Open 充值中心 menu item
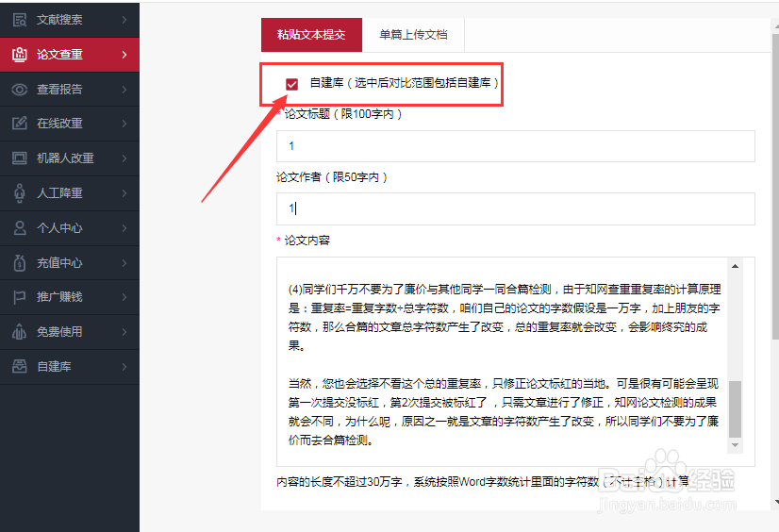This screenshot has height=532, width=779. [70, 263]
